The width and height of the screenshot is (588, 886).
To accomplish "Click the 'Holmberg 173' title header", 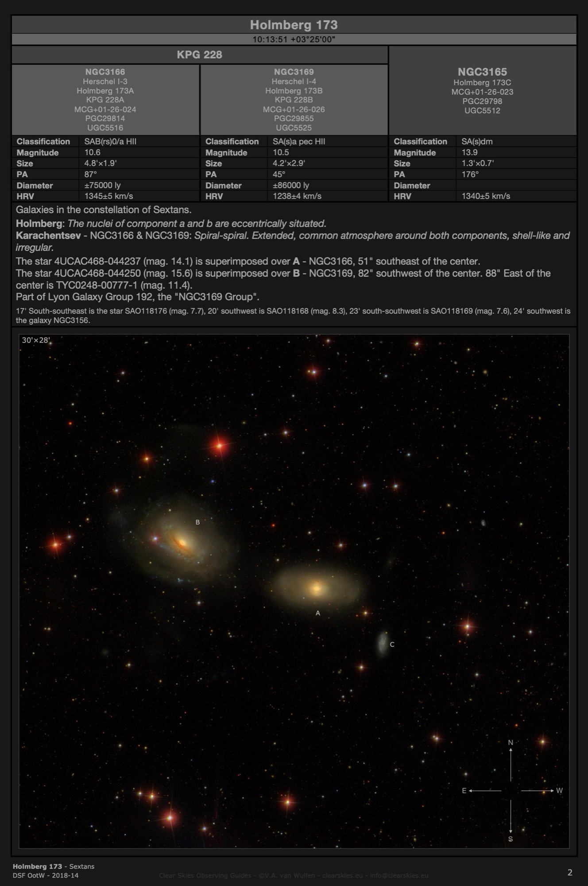I will point(294,25).
